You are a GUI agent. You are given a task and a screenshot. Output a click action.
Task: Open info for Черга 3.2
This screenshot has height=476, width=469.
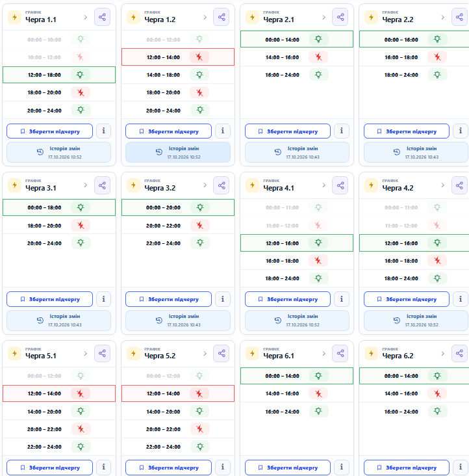223,299
